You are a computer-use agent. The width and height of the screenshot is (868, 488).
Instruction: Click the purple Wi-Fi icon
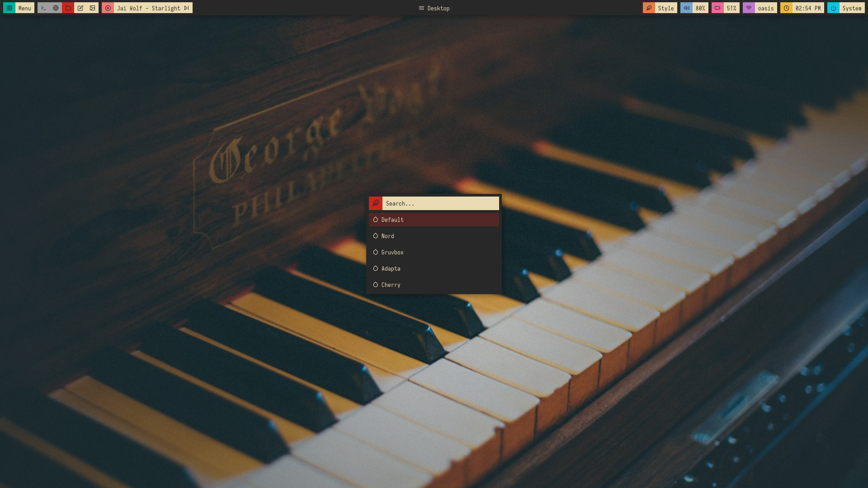tap(749, 8)
